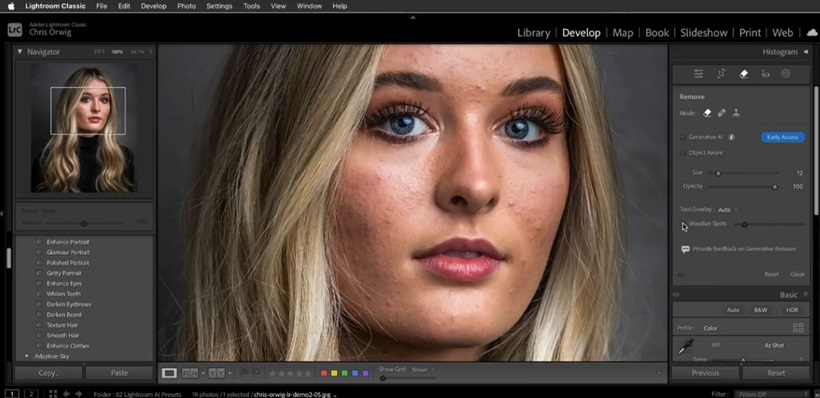
Task: Collapse the Histogram panel triangle
Action: [805, 52]
